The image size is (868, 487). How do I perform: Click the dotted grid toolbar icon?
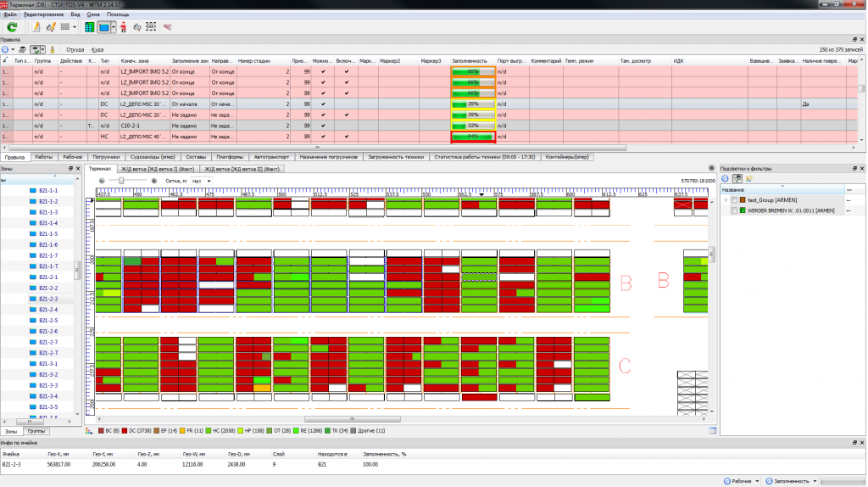tap(64, 27)
